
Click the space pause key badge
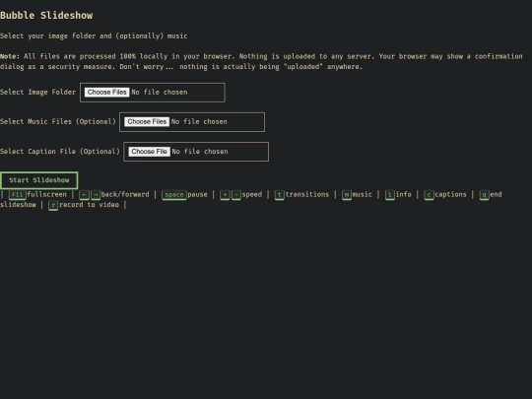(x=174, y=195)
